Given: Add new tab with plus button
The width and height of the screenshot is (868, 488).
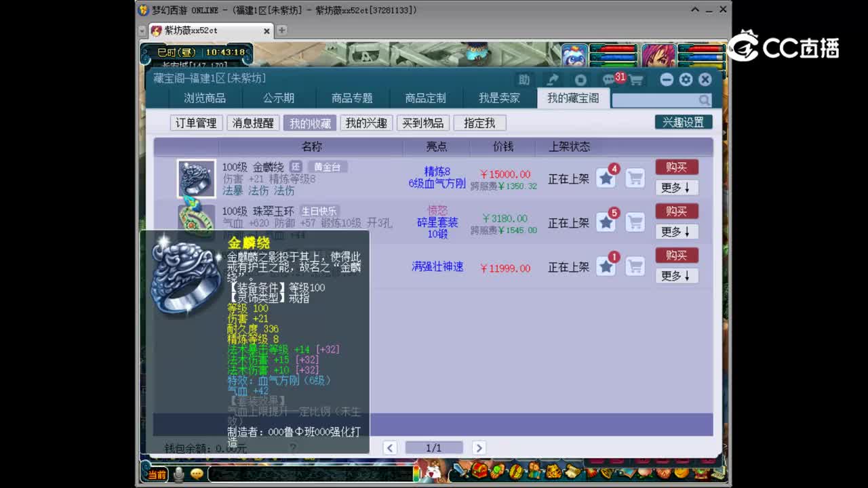Looking at the screenshot, I should pos(281,30).
